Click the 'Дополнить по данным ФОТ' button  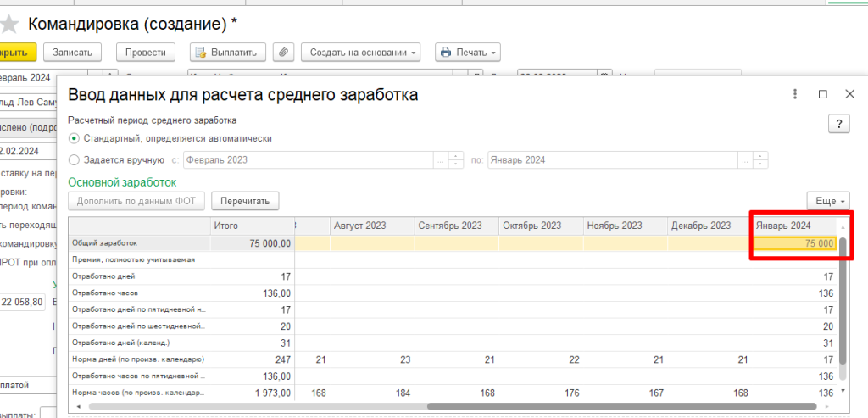136,201
